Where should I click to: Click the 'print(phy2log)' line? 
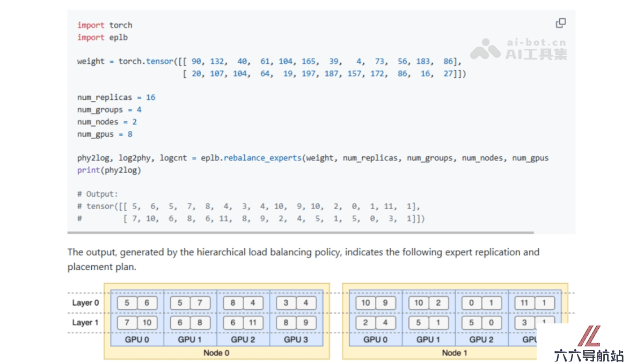109,170
